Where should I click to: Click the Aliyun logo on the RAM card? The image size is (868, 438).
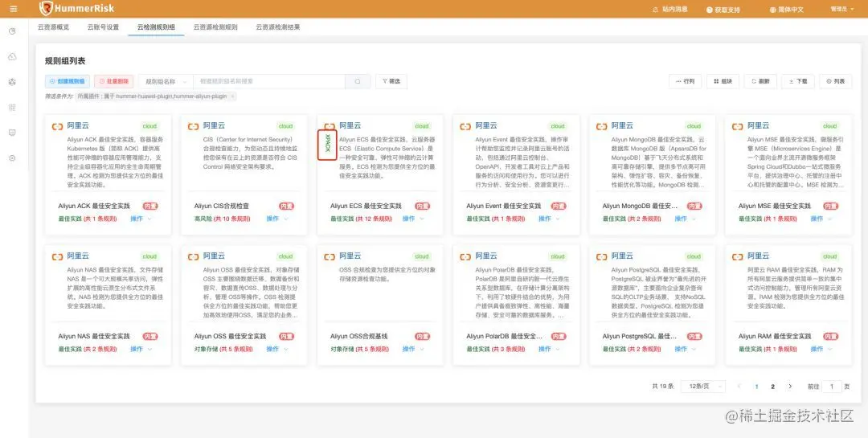pos(737,257)
